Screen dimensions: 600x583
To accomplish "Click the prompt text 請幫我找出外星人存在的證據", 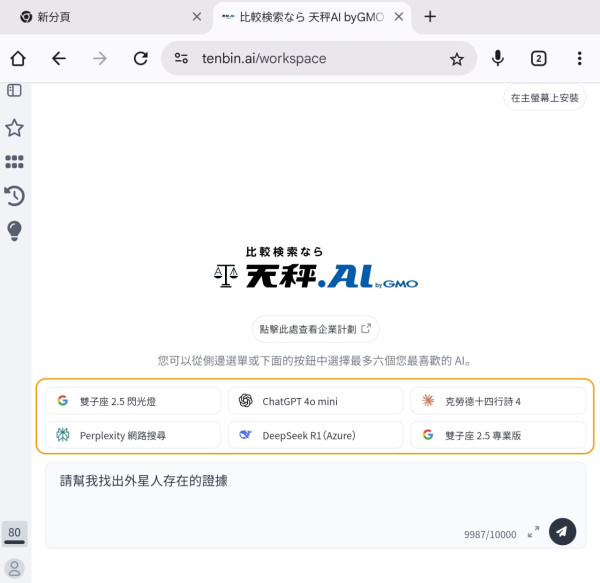I will point(144,481).
